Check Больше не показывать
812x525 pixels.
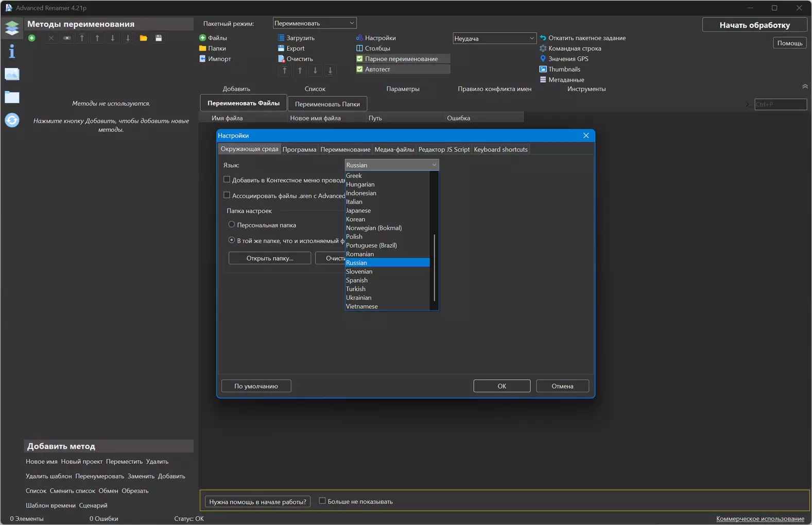[322, 501]
